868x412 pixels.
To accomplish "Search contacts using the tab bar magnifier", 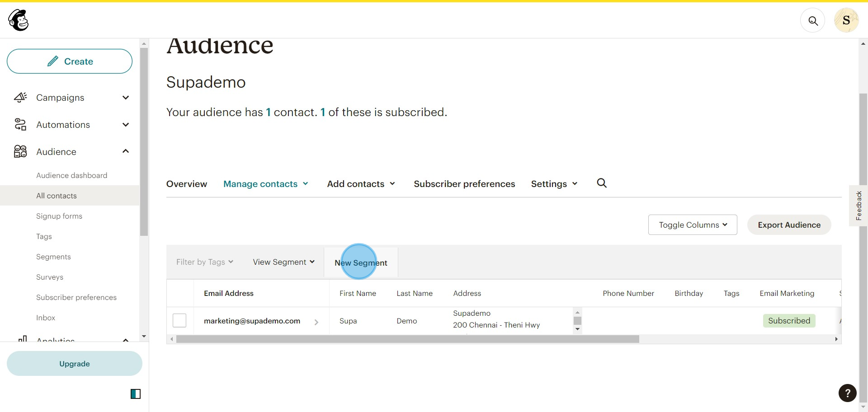I will [602, 183].
